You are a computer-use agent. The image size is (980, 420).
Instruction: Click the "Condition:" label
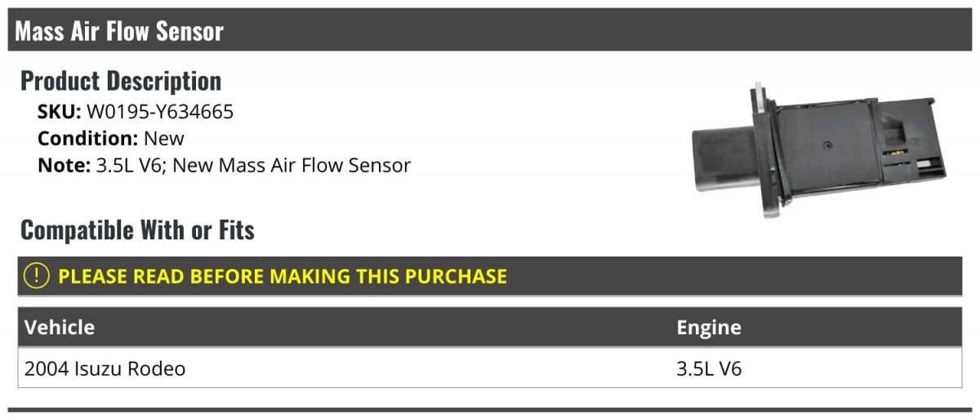coord(87,139)
